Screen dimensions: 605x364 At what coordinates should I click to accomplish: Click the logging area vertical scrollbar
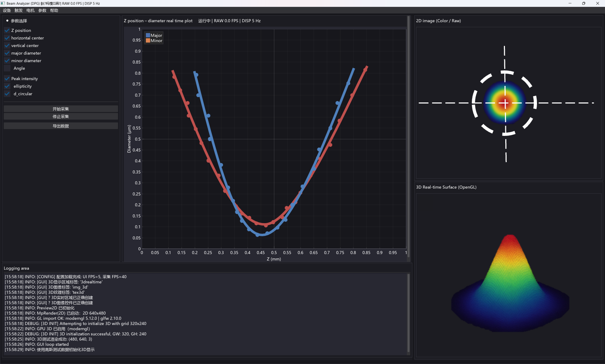(408, 313)
